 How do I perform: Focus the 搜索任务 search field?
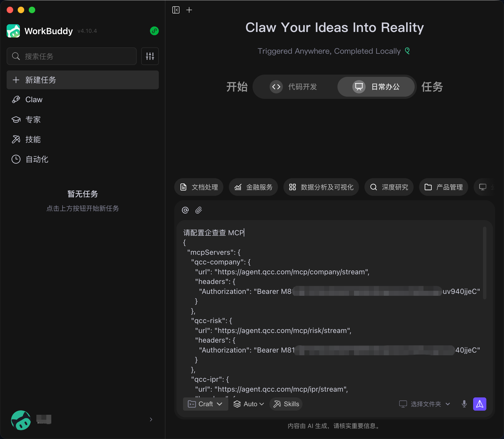pos(72,56)
